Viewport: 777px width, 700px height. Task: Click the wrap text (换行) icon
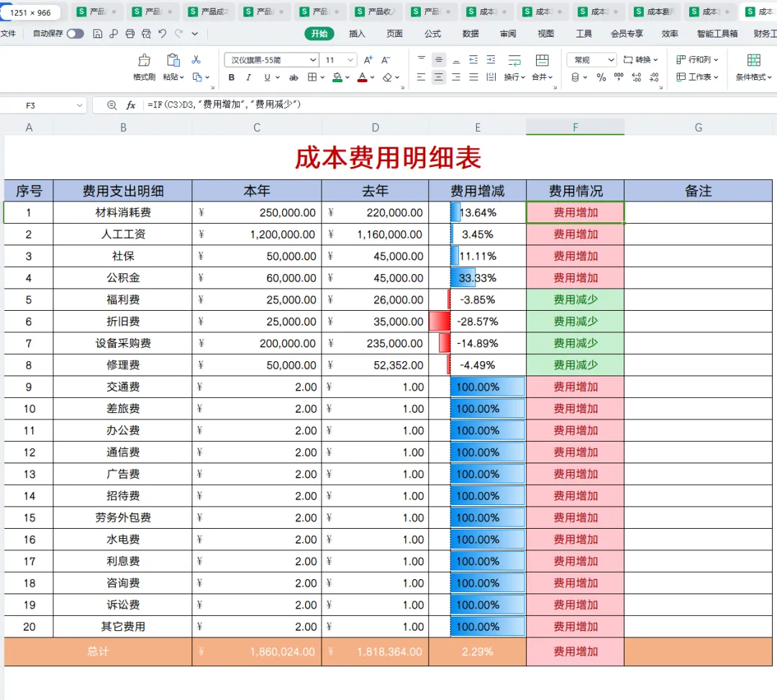514,60
